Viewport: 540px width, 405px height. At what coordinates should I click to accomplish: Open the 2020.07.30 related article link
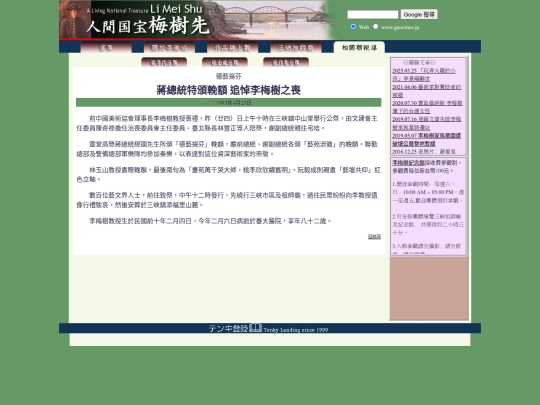(427, 107)
